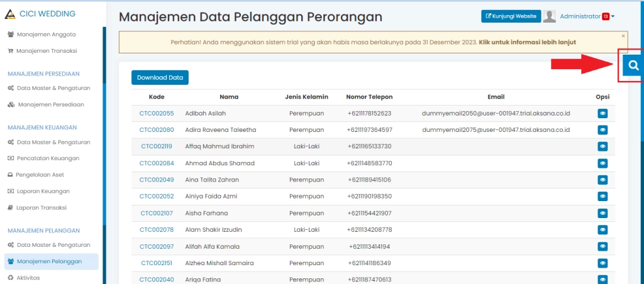Screen dimensions: 644x284
Task: View details eye icon for Alzhea Mishall Samaira
Action: (x=602, y=263)
